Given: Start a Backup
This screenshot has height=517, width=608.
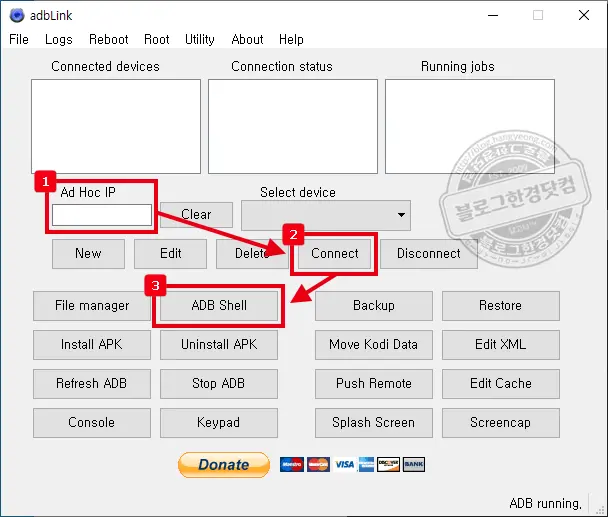Looking at the screenshot, I should coord(373,306).
